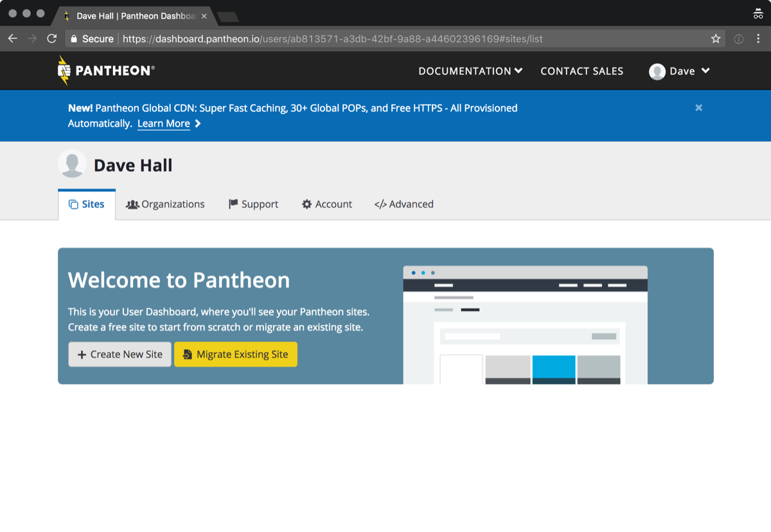Switch to the Organizations tab
The width and height of the screenshot is (771, 532).
pos(165,204)
